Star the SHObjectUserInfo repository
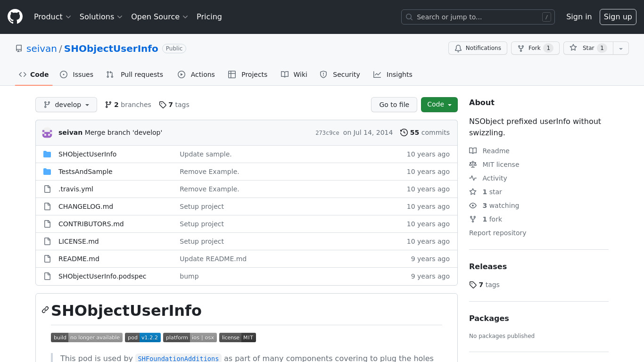 (588, 48)
